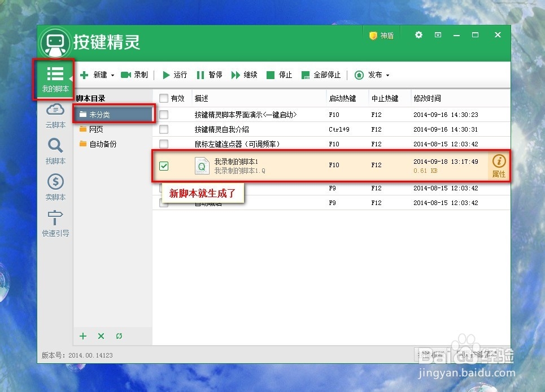
Task: Open the 卖脚本 sell scripts section
Action: pos(54,188)
